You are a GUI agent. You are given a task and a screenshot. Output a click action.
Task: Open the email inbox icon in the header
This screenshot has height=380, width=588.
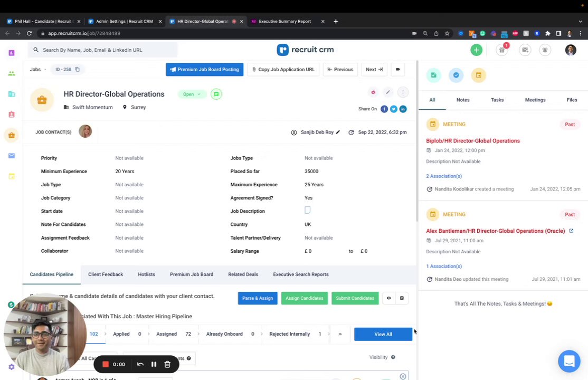click(x=525, y=50)
